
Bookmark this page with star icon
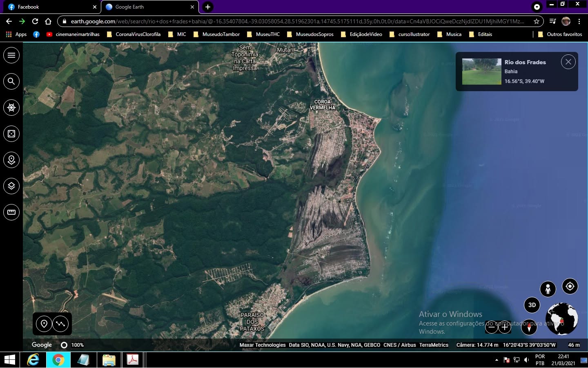click(x=537, y=21)
